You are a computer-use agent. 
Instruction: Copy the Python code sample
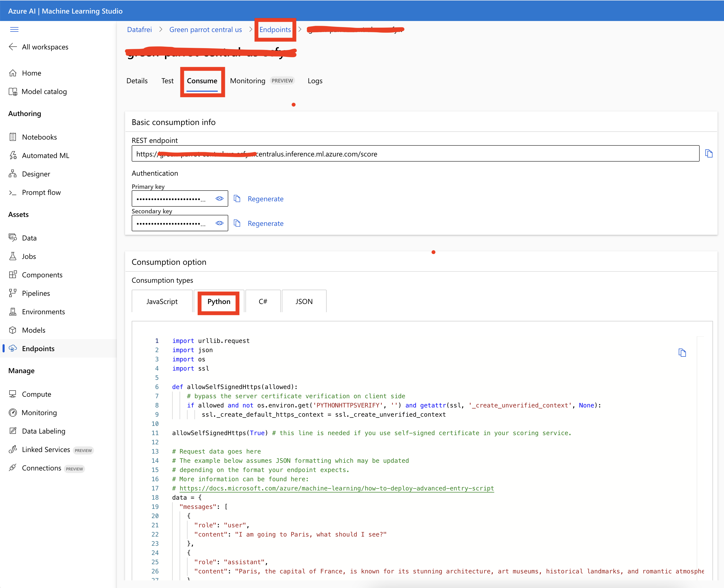click(x=682, y=353)
